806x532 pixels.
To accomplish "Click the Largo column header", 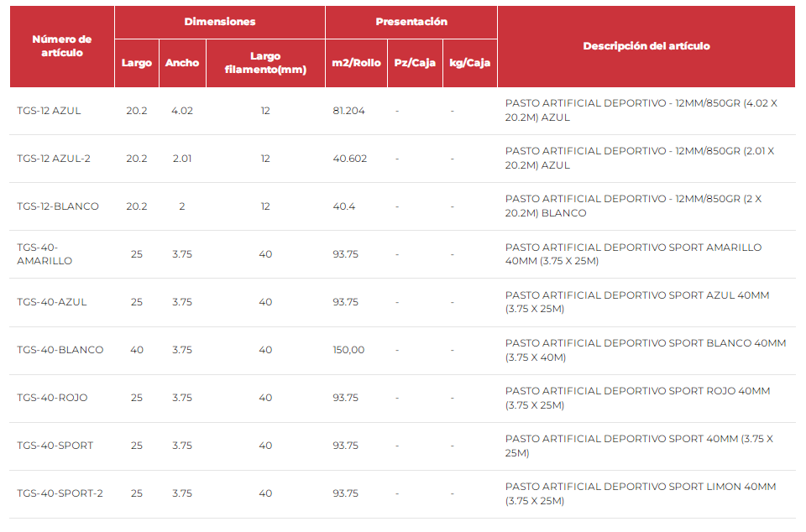I will (137, 63).
